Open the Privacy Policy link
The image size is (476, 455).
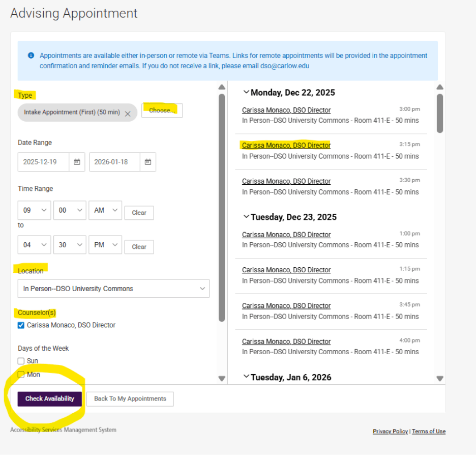pos(390,431)
